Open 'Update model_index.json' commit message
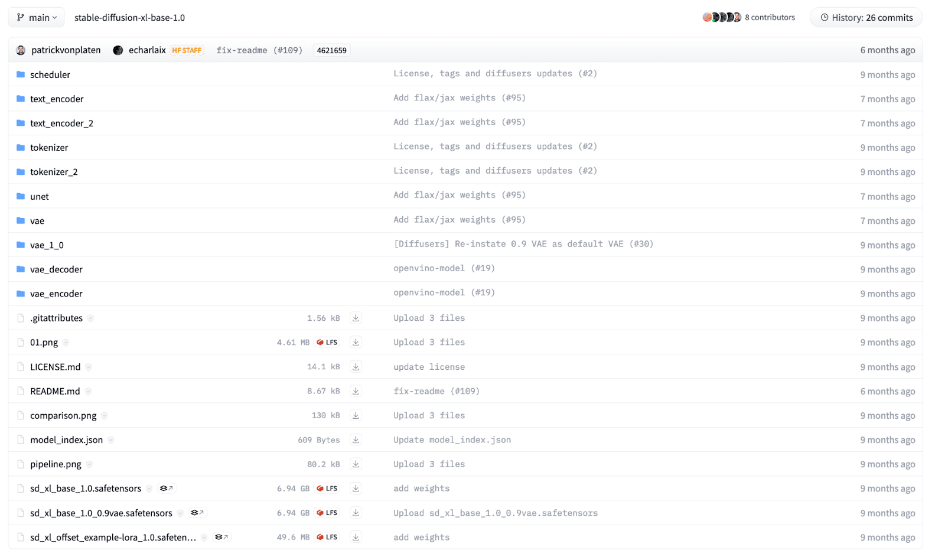945x560 pixels. pyautogui.click(x=452, y=439)
